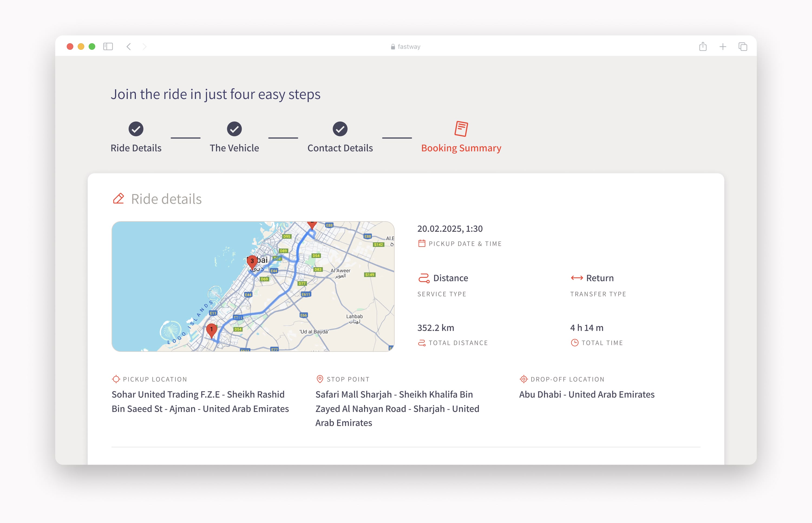Toggle the browser sidebar panel
Image resolution: width=812 pixels, height=523 pixels.
(x=108, y=47)
